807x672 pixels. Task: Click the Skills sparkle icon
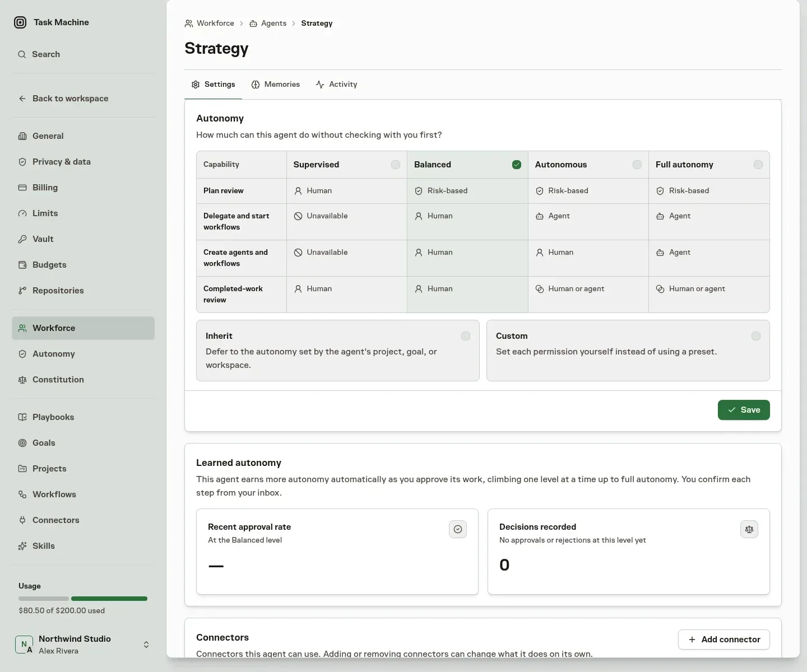tap(22, 546)
